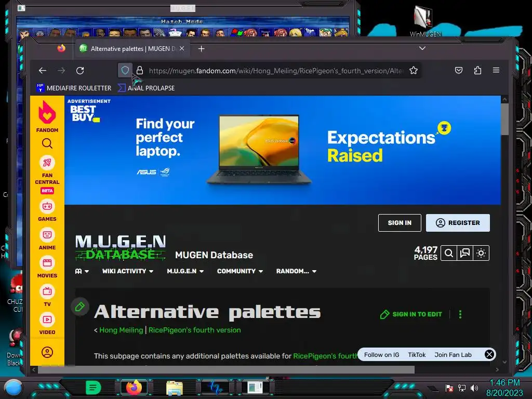Click Follow on IG
532x399 pixels.
point(381,354)
